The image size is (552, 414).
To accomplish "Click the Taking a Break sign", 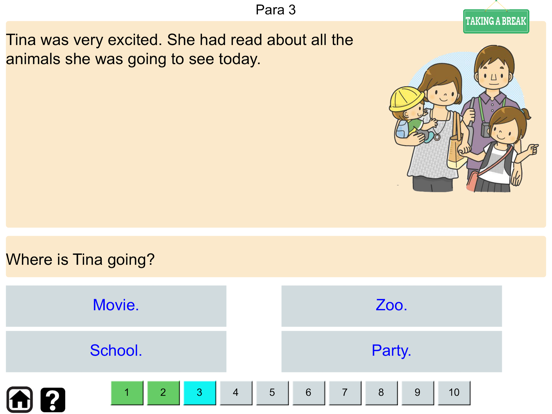I will tap(496, 21).
